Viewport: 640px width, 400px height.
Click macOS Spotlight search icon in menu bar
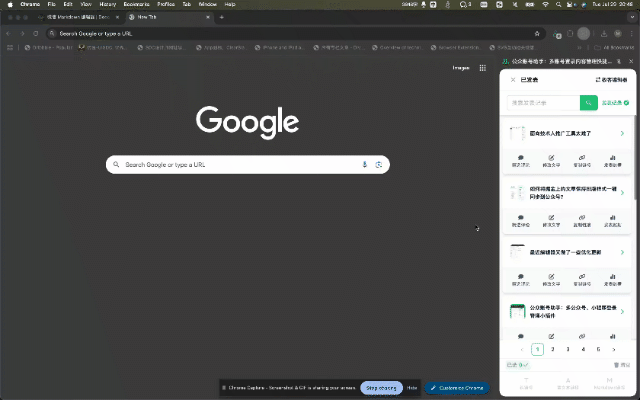click(x=558, y=4)
